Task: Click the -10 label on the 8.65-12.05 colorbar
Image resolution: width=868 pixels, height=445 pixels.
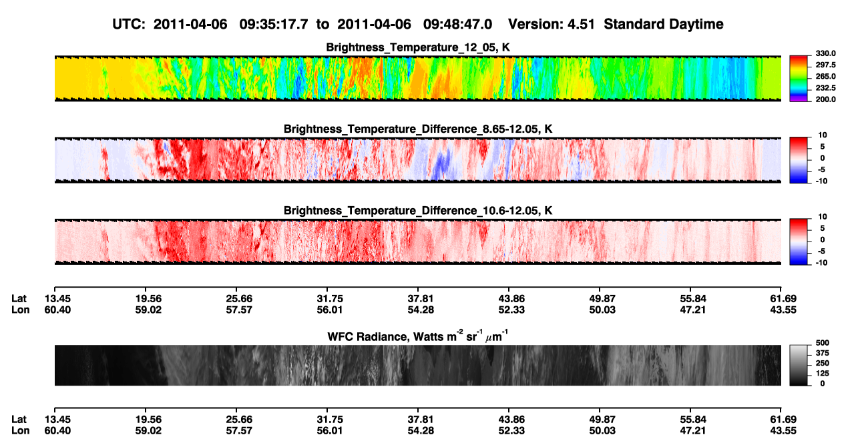Action: tap(823, 181)
